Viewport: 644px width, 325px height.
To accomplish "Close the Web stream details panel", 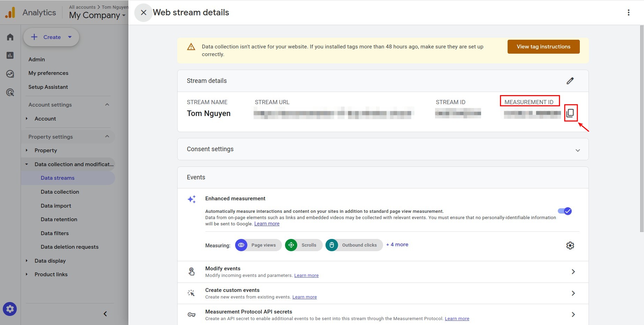I will click(143, 13).
